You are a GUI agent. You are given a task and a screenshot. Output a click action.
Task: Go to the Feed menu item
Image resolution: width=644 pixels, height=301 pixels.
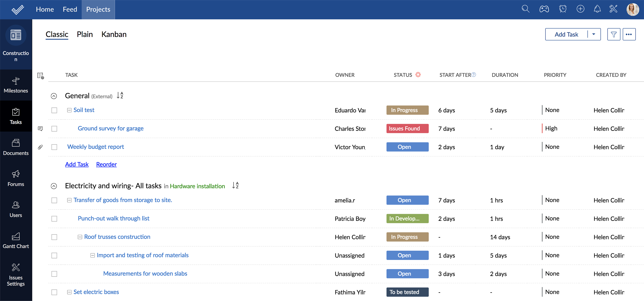[x=70, y=10]
